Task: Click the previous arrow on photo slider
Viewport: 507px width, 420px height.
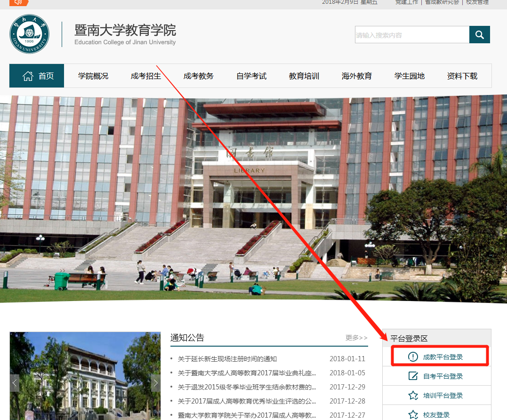Action: click(x=15, y=383)
